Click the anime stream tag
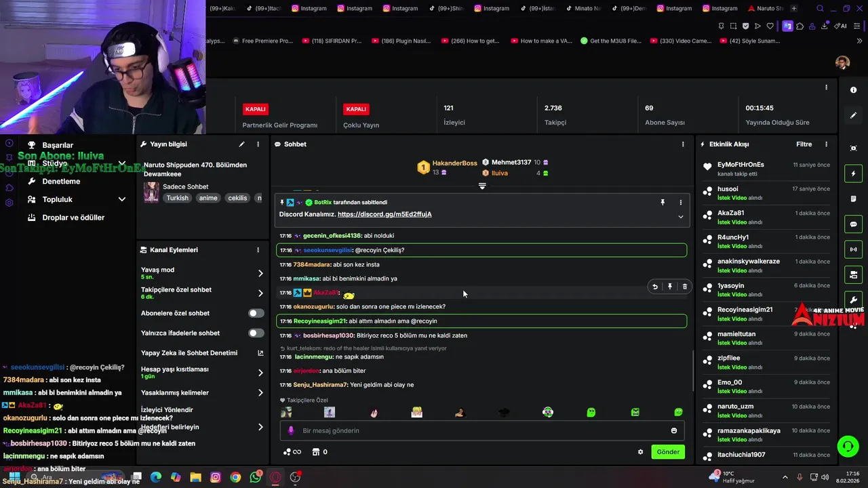 pyautogui.click(x=208, y=198)
